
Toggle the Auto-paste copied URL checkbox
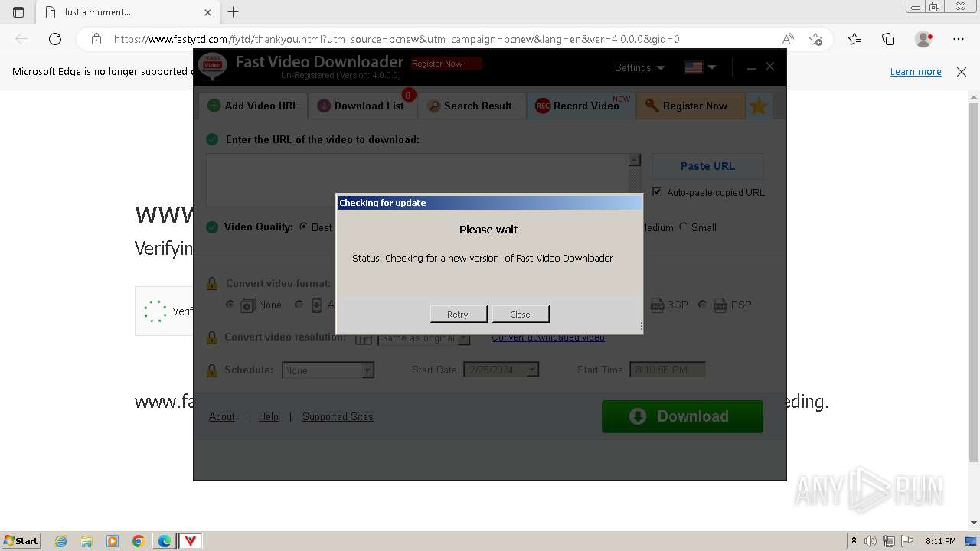[x=657, y=191]
